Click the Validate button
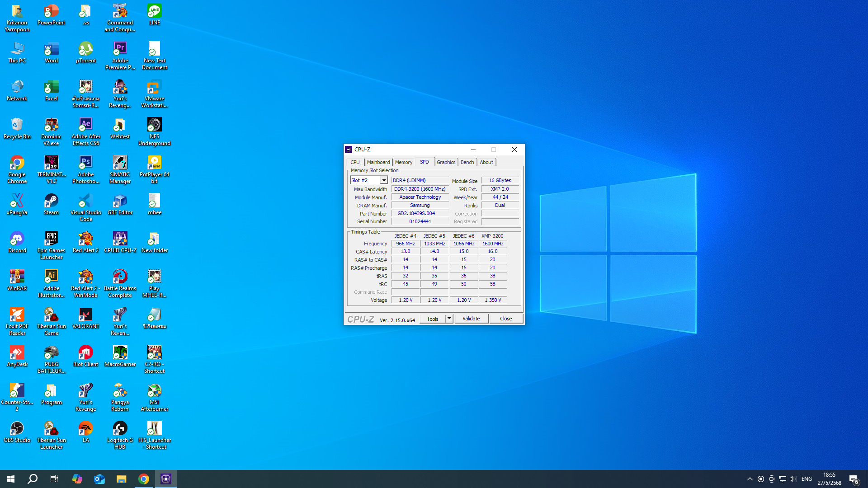Image resolution: width=868 pixels, height=488 pixels. (471, 319)
